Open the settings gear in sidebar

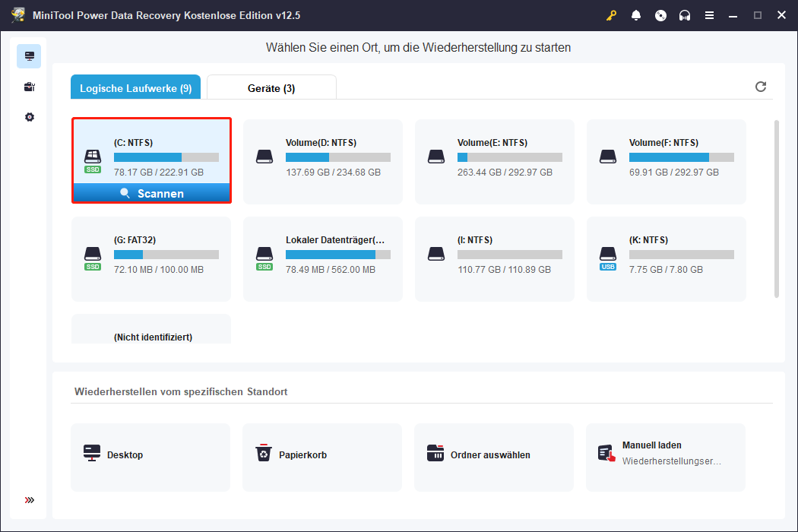coord(30,117)
